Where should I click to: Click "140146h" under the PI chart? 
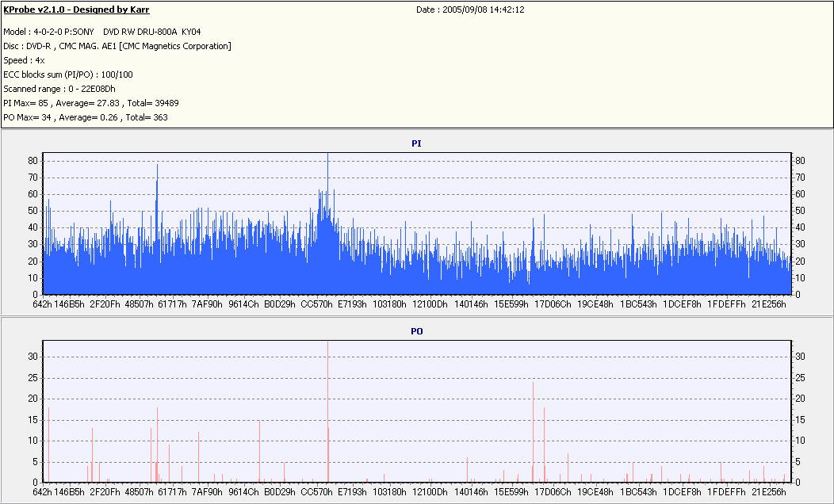pos(471,304)
